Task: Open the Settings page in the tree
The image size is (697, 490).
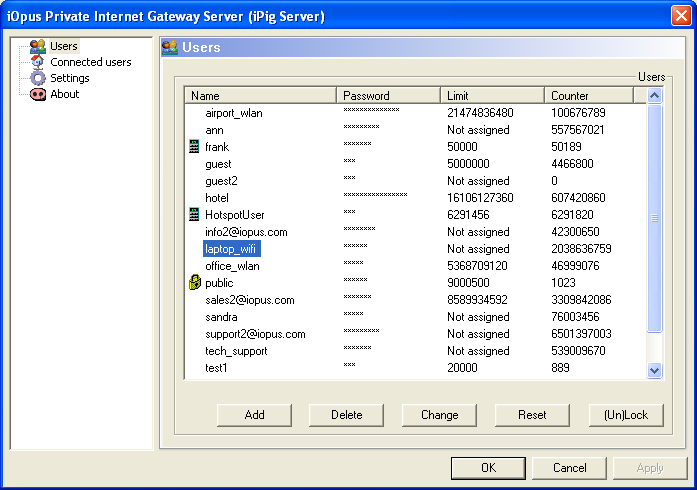Action: point(70,78)
